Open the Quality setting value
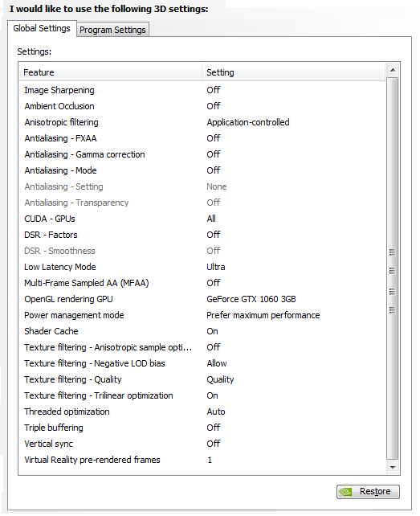This screenshot has height=516, width=420. coord(220,379)
